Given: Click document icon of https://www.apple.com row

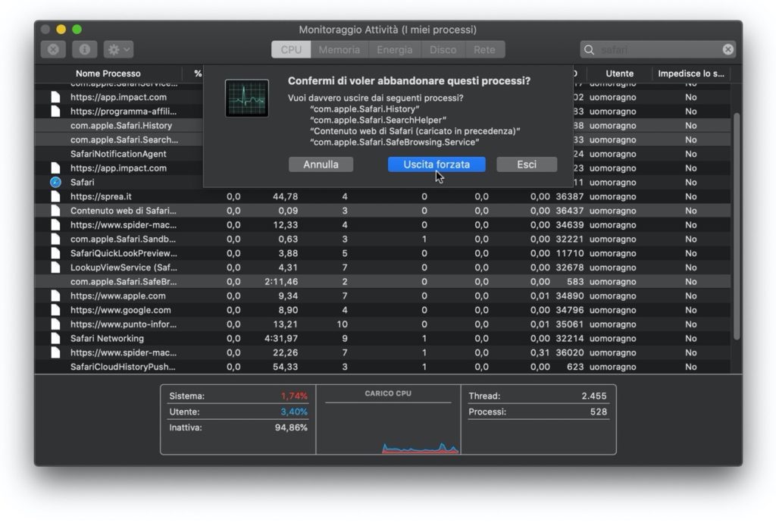Looking at the screenshot, I should point(55,296).
